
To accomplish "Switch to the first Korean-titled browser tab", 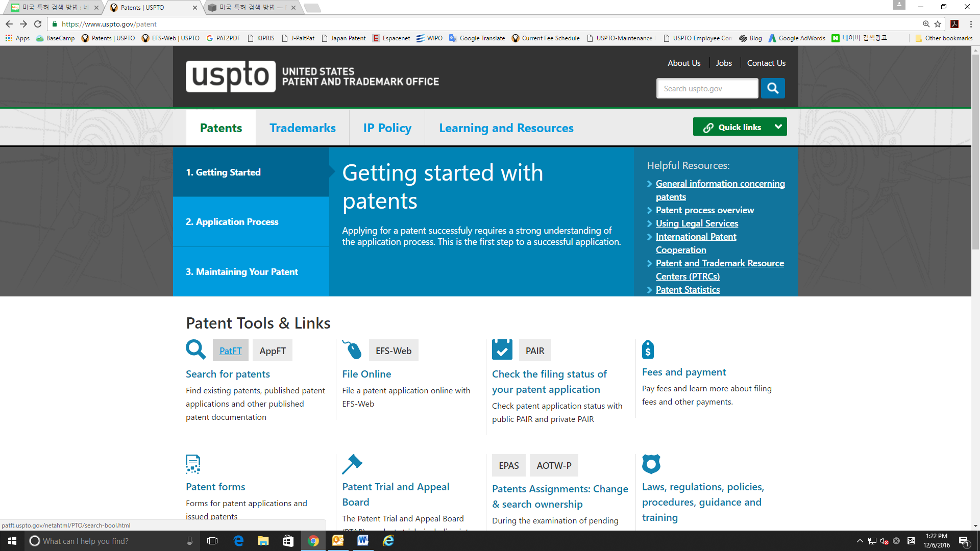I will (55, 8).
